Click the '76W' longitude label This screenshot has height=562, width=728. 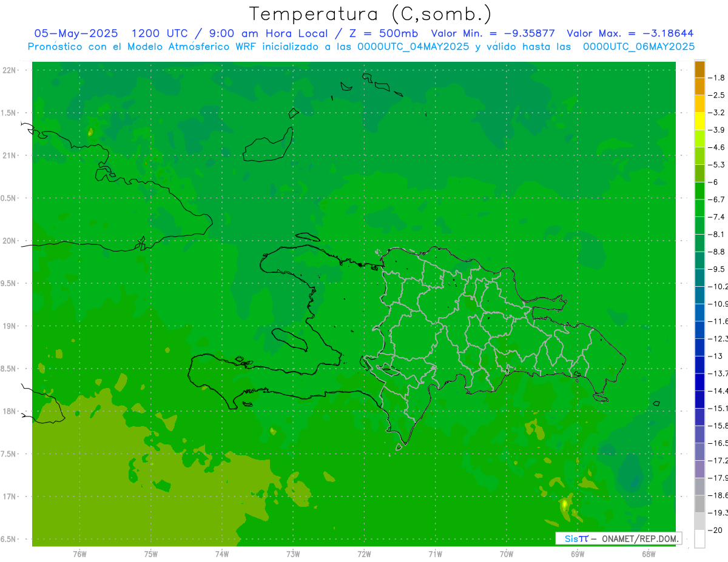point(79,555)
